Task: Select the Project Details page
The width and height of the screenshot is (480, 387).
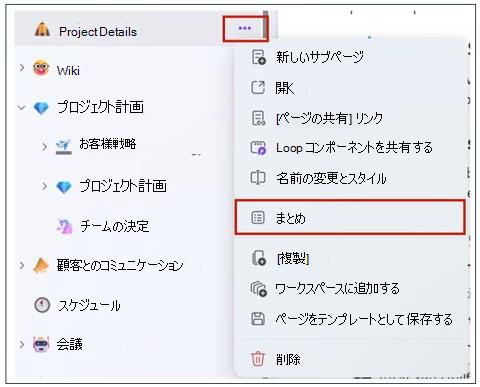Action: 98,32
